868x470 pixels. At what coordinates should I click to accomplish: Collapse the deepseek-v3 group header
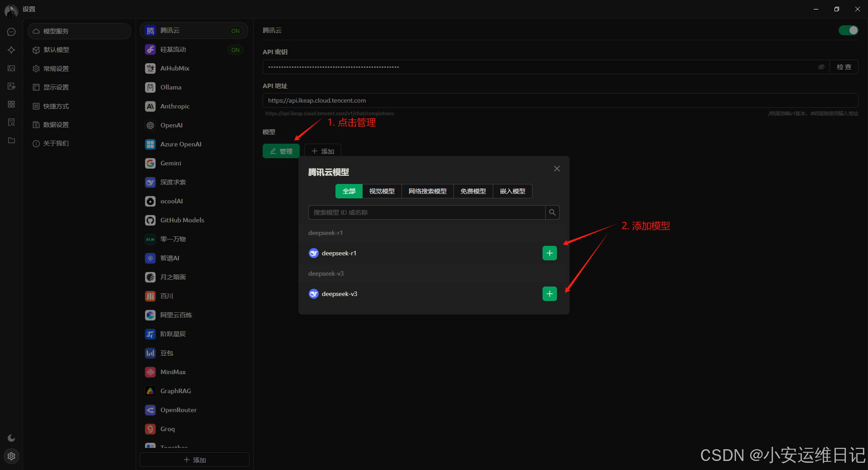click(434, 273)
